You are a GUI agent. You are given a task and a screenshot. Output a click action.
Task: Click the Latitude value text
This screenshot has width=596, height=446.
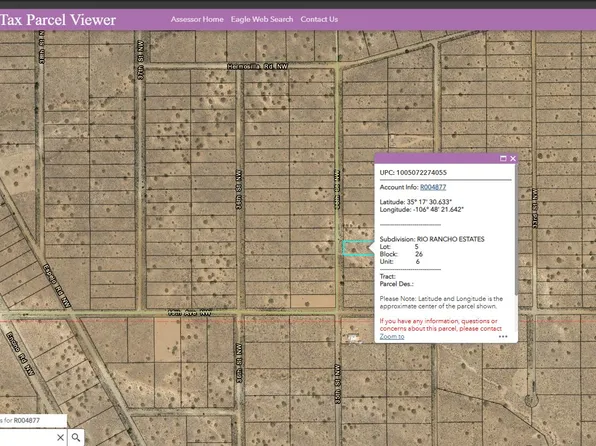[429, 202]
